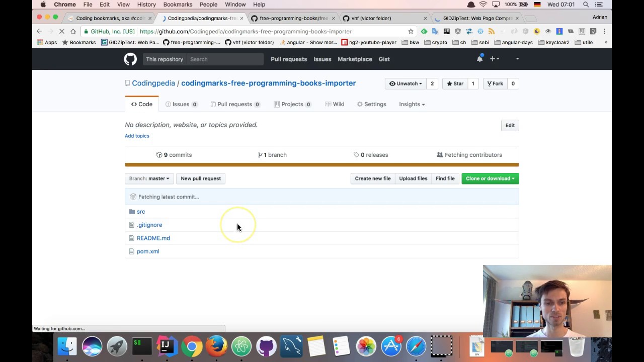The image size is (644, 362).
Task: Open the repository Settings tab
Action: point(371,104)
